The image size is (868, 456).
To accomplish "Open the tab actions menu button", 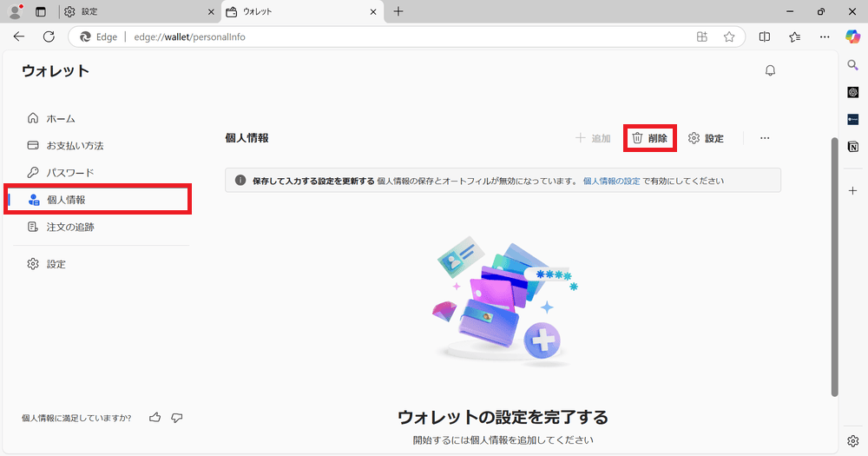I will pos(41,11).
